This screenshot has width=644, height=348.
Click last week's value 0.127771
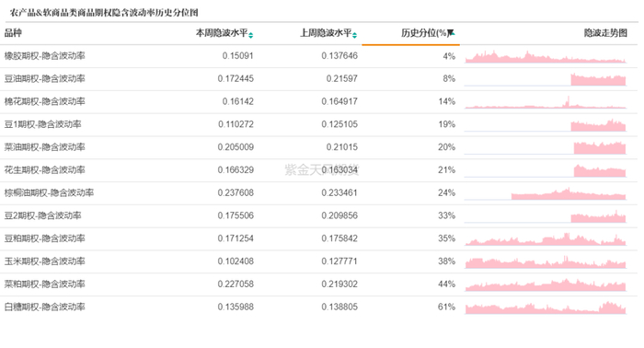[339, 261]
